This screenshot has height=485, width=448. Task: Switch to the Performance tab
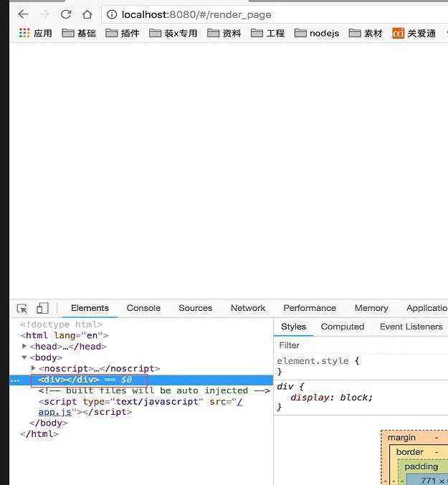[310, 308]
